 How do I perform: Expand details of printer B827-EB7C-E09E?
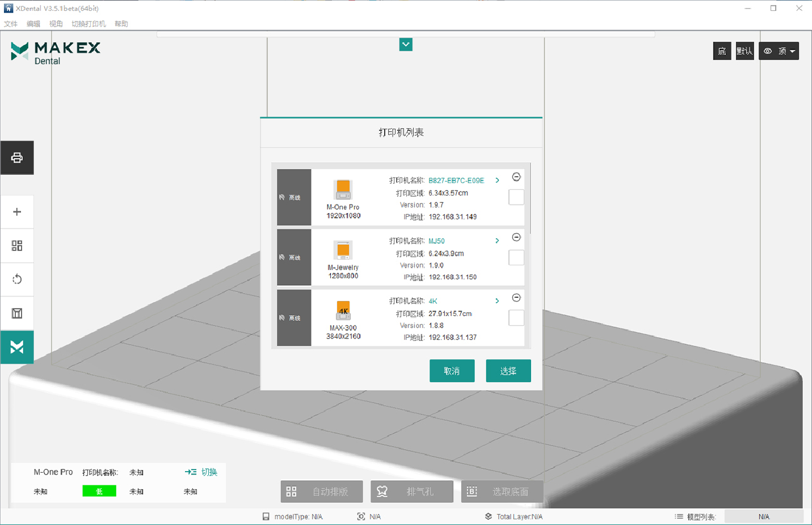[497, 180]
